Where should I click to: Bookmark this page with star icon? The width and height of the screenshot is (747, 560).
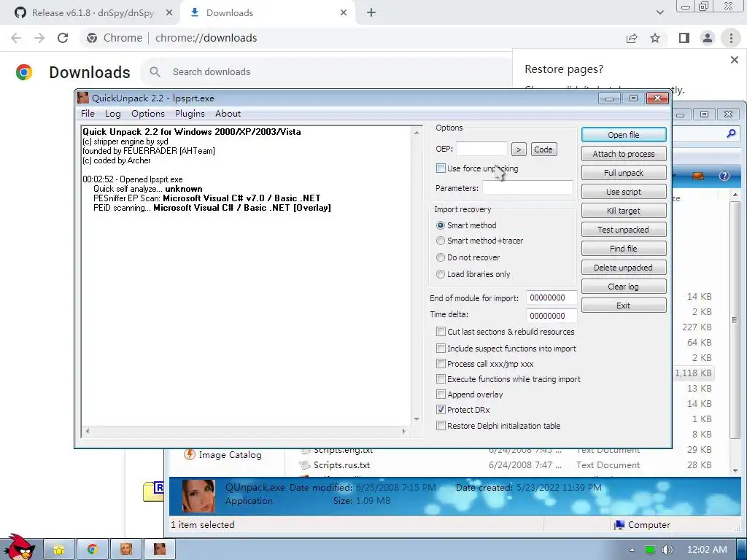(656, 38)
